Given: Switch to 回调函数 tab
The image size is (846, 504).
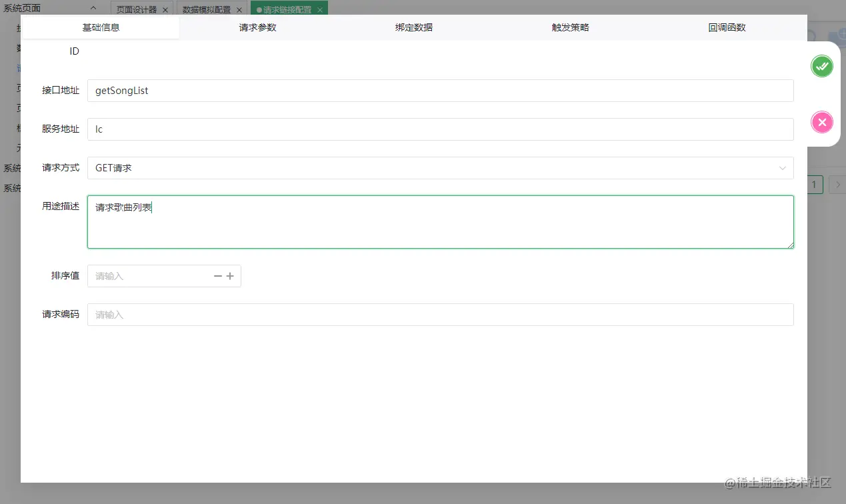Looking at the screenshot, I should (x=727, y=27).
